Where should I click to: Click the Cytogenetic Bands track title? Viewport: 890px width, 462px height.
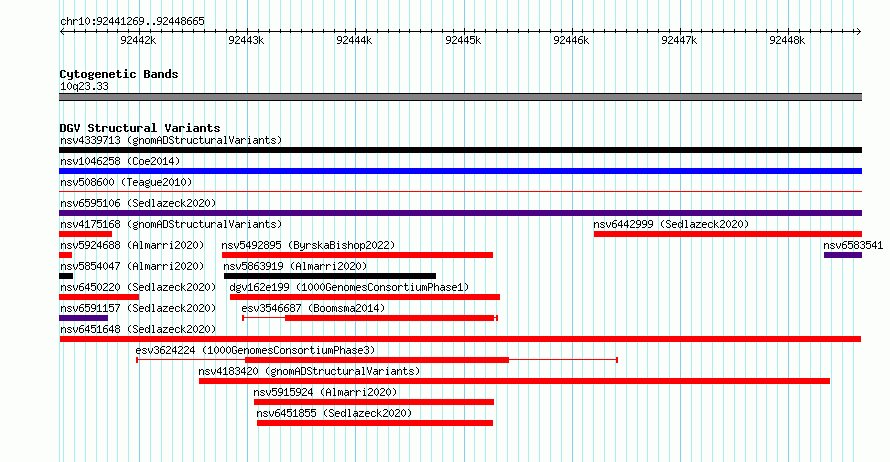click(x=119, y=74)
